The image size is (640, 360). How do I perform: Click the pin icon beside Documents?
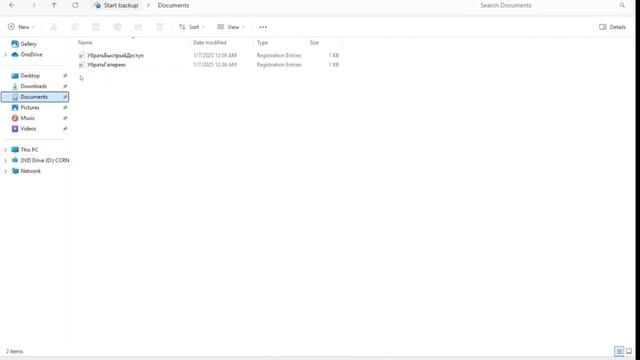coord(65,97)
